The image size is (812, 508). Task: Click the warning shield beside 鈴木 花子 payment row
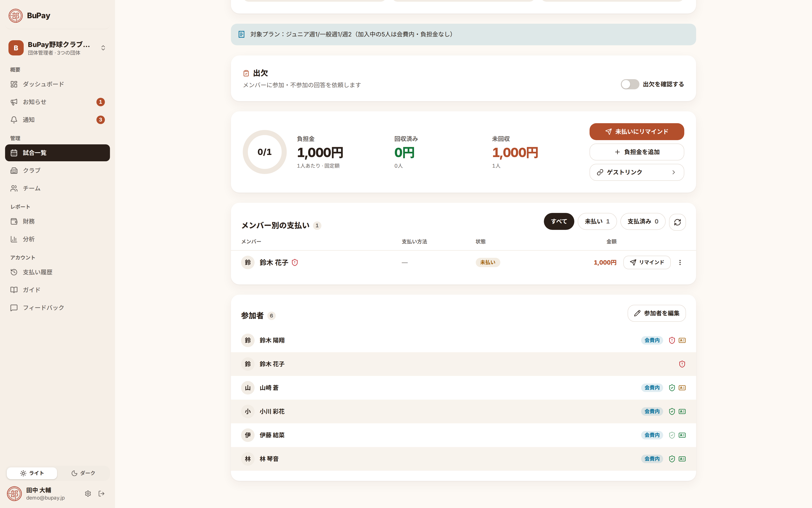[295, 262]
